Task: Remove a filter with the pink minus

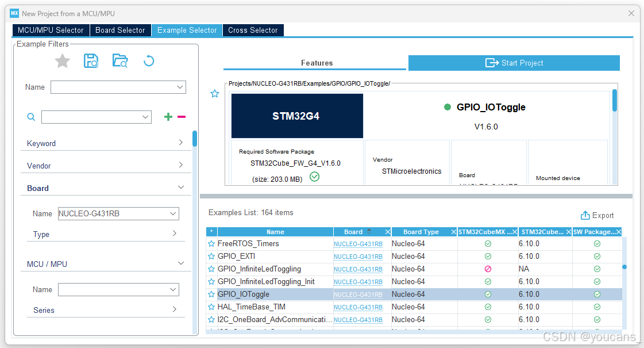Action: pyautogui.click(x=182, y=117)
